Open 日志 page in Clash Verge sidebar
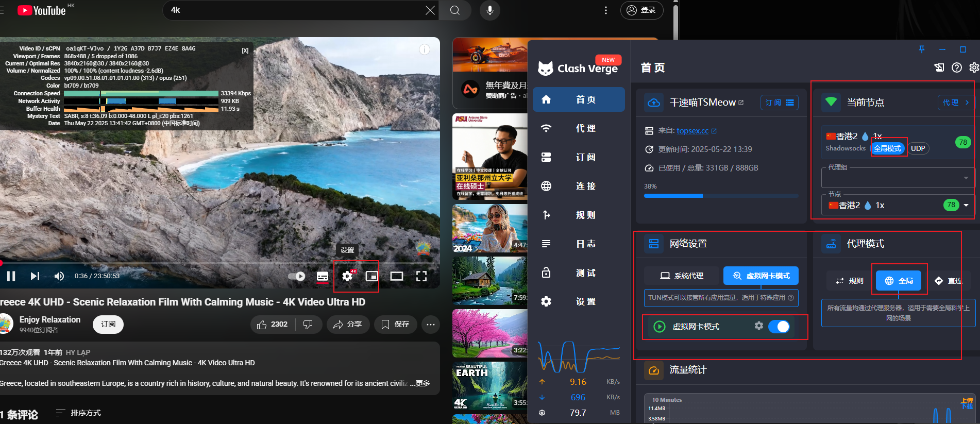 pyautogui.click(x=579, y=244)
